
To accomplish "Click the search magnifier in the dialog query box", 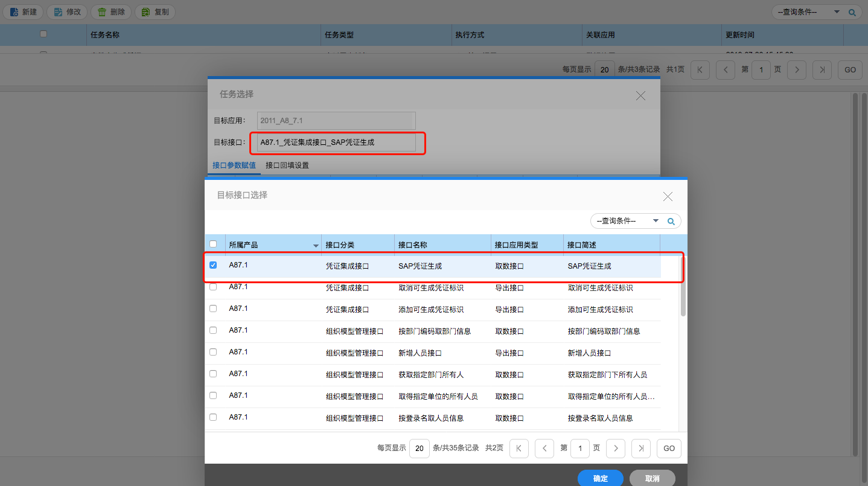I will (671, 222).
